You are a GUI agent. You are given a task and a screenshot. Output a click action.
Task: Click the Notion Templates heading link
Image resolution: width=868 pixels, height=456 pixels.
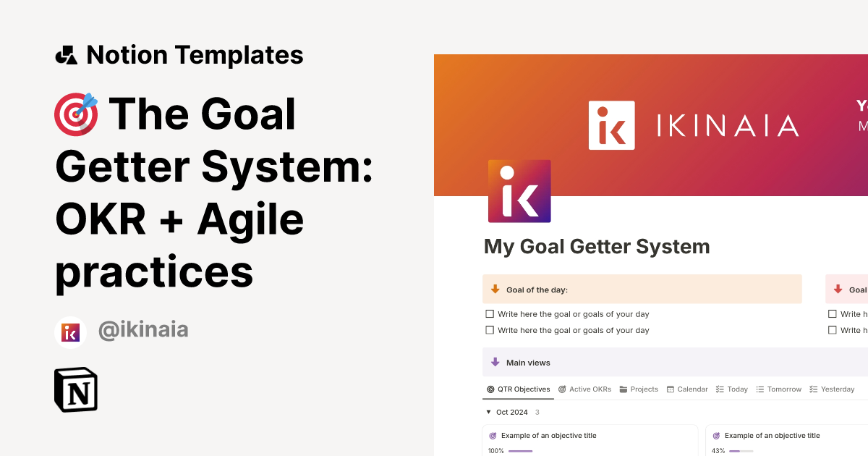[195, 55]
